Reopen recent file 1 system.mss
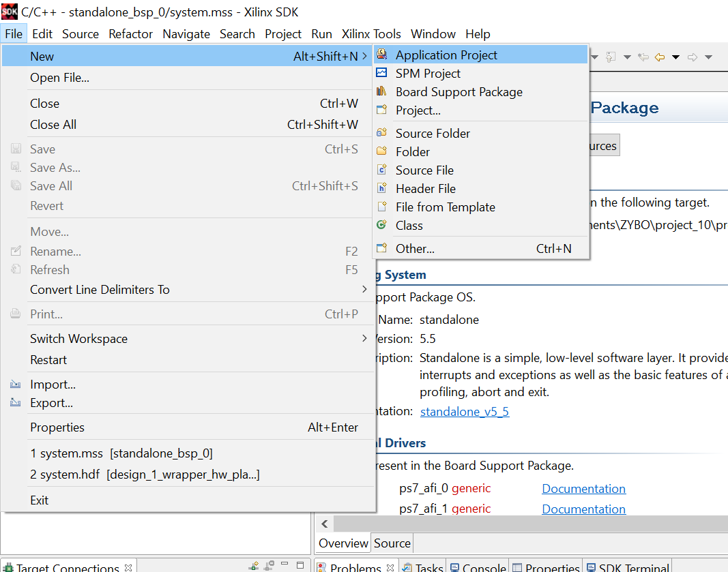 188,453
